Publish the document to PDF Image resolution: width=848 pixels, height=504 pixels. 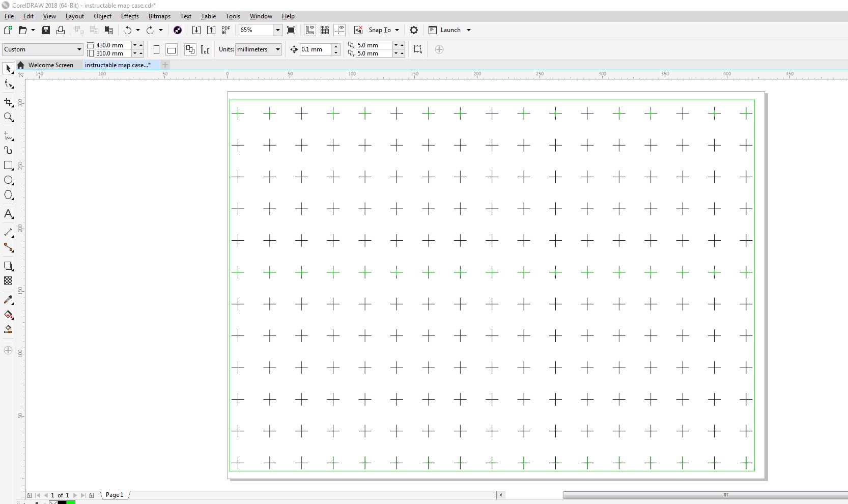click(x=226, y=30)
